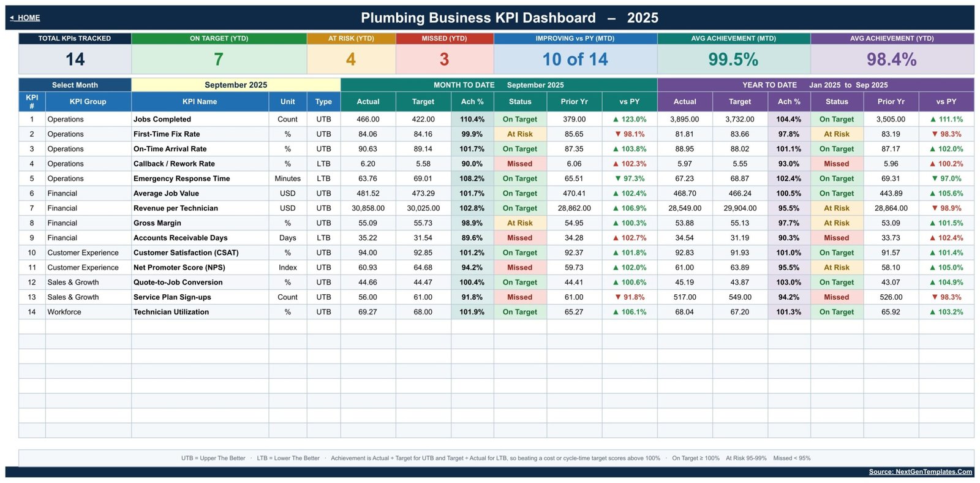Image resolution: width=980 pixels, height=483 pixels.
Task: Click the Index unit cell
Action: (x=288, y=267)
